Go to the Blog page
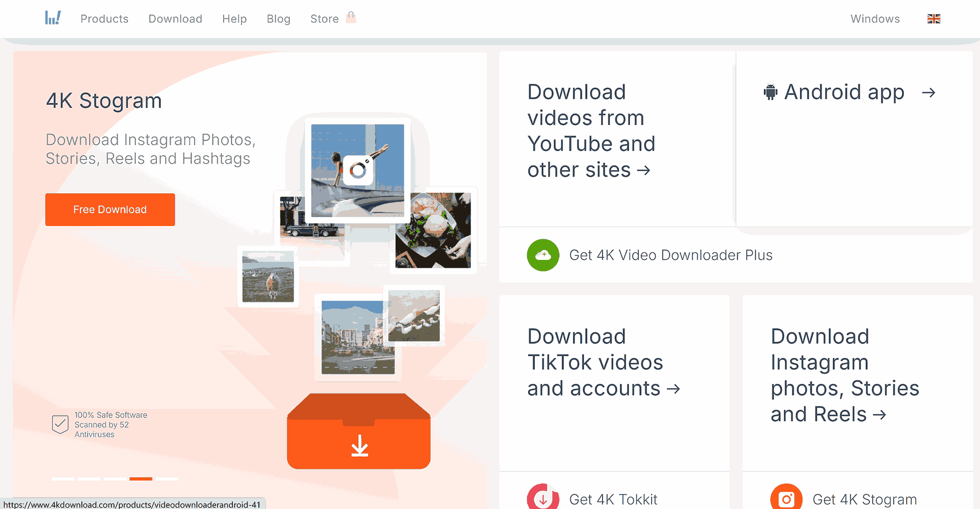980x509 pixels. point(278,19)
